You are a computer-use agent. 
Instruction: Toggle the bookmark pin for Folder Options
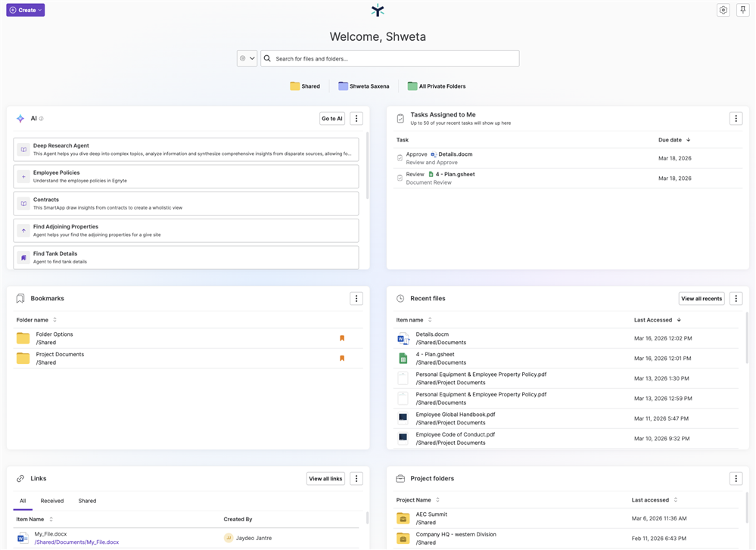click(342, 337)
